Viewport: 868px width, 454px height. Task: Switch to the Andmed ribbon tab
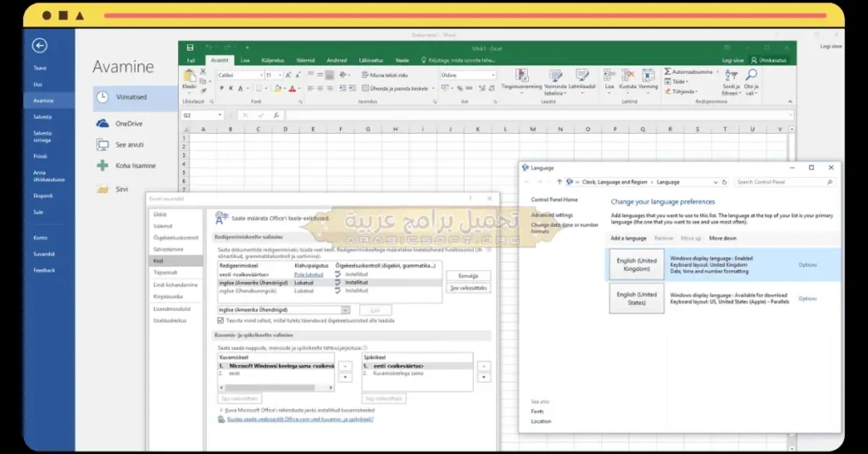[x=337, y=60]
